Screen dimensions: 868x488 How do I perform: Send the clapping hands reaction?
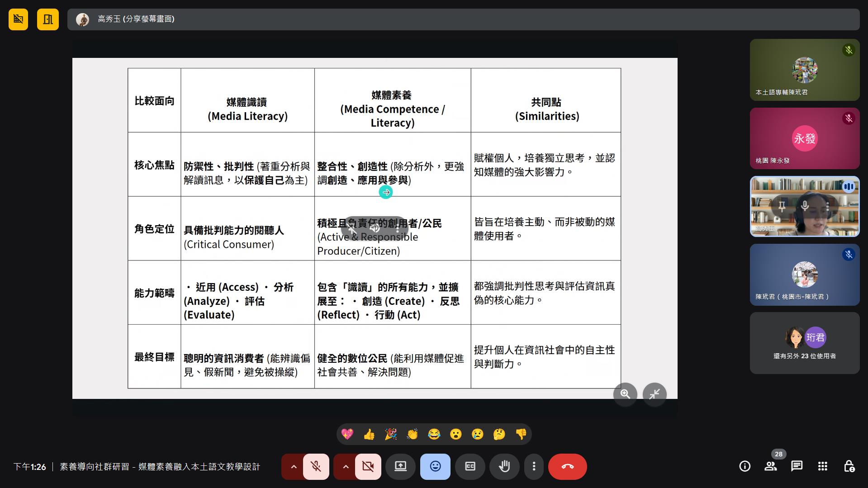[412, 435]
